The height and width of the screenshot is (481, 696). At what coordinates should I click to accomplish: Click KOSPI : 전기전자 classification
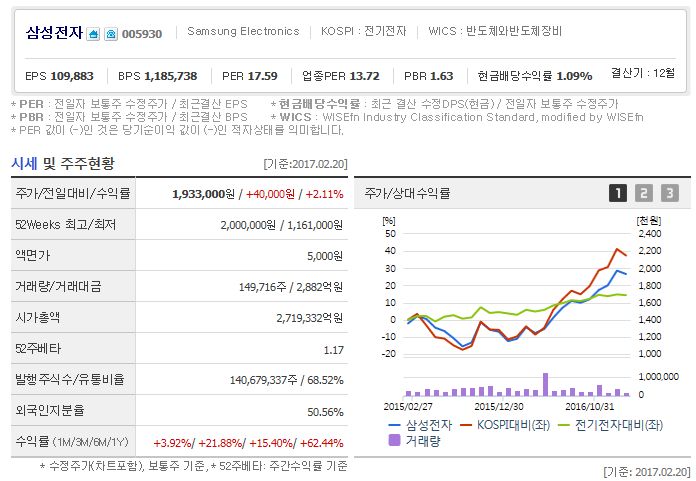(364, 31)
